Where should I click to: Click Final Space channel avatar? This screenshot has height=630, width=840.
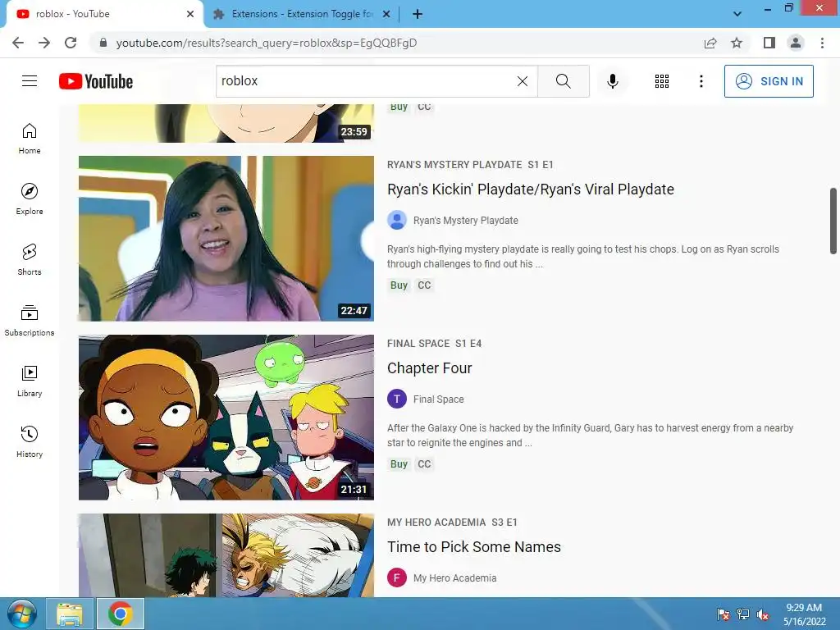[x=397, y=399]
